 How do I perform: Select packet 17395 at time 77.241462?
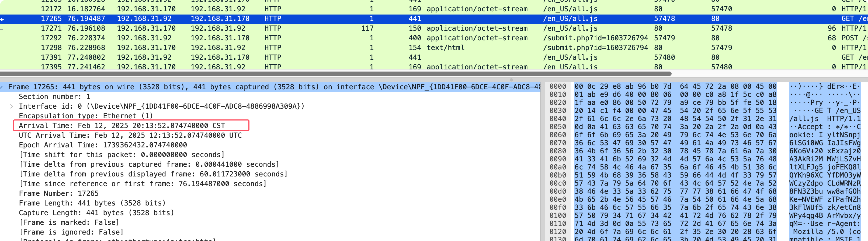pos(434,67)
